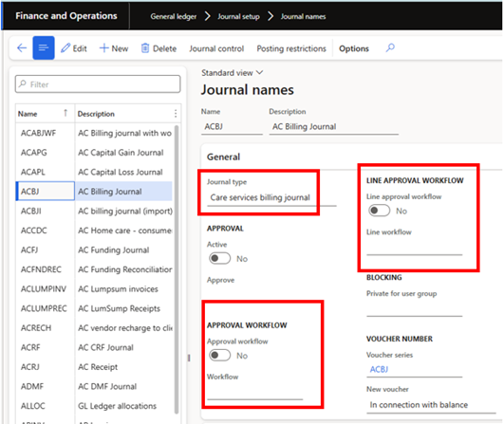
Task: Toggle Approval workflow switch
Action: (219, 356)
